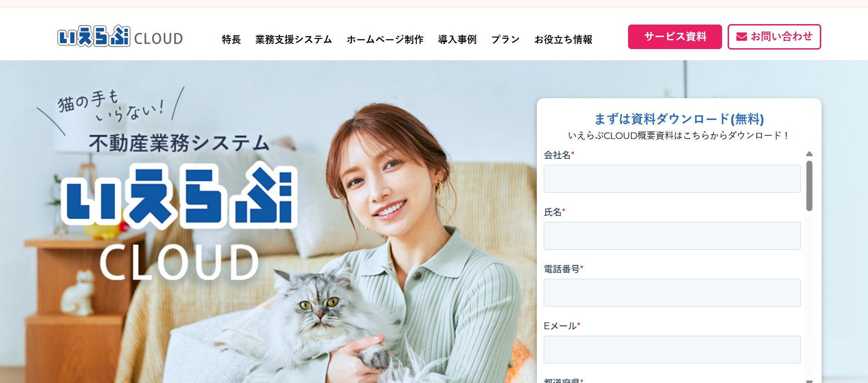Open 導入事例 in navigation
The image size is (868, 383).
click(x=457, y=39)
